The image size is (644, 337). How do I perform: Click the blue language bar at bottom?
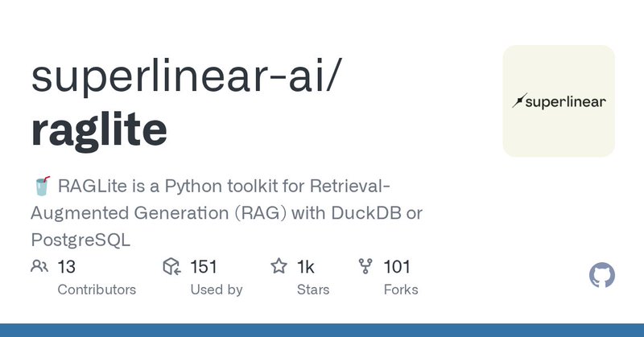[x=322, y=331]
